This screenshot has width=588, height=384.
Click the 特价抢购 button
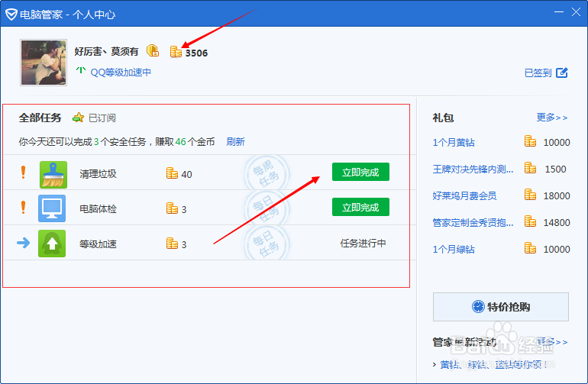(x=501, y=307)
